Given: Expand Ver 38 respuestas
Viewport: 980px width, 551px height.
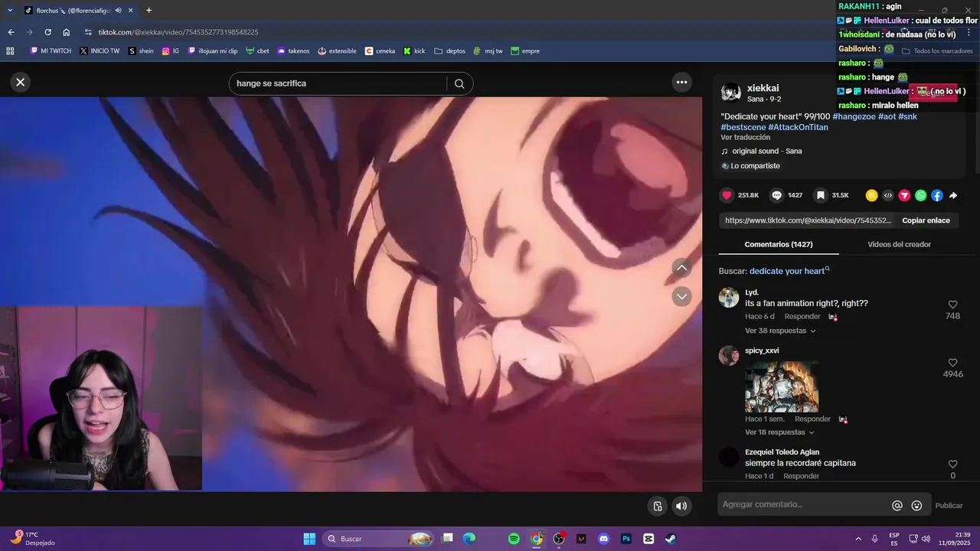Looking at the screenshot, I should coord(780,331).
